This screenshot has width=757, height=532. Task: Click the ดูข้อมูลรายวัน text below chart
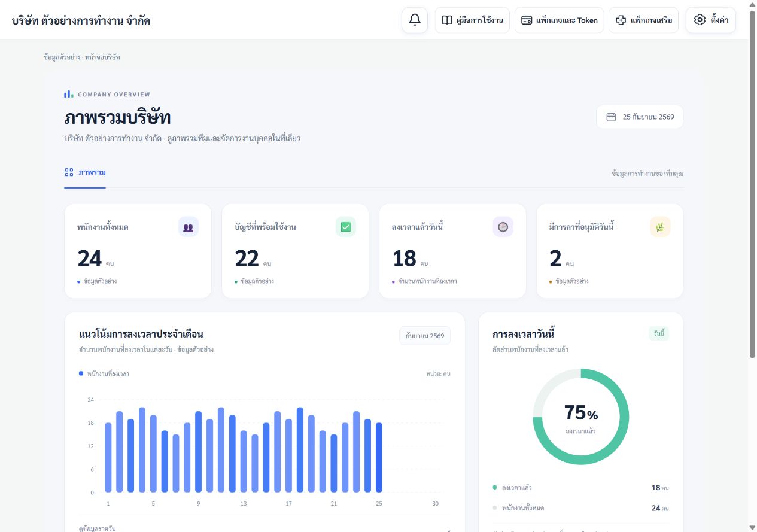(98, 528)
